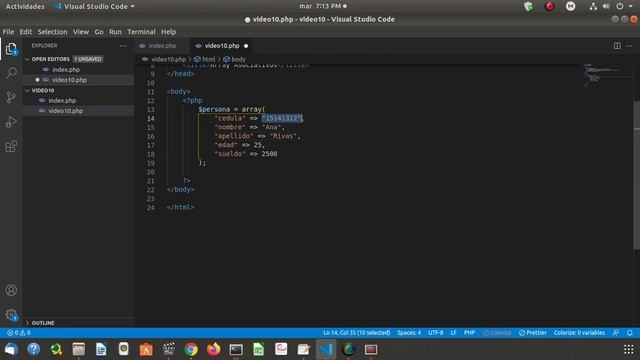This screenshot has width=640, height=360.
Task: Change language mode PHP
Action: (469, 333)
